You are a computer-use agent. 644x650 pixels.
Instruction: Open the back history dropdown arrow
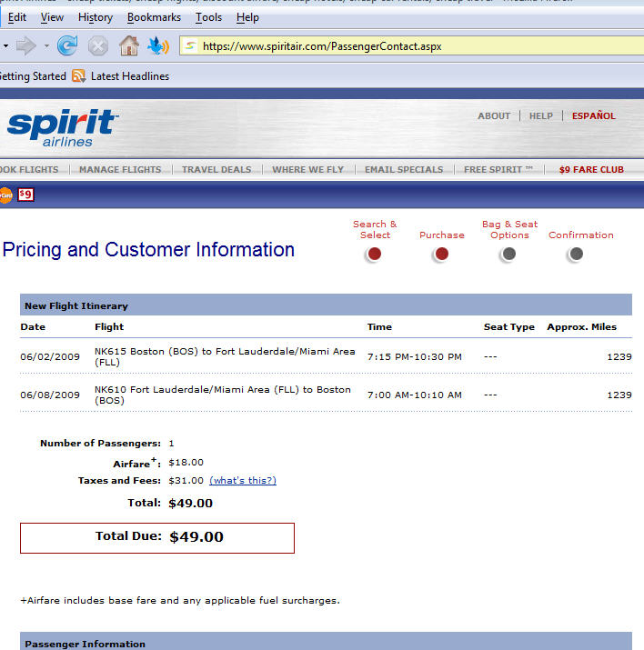[x=5, y=45]
